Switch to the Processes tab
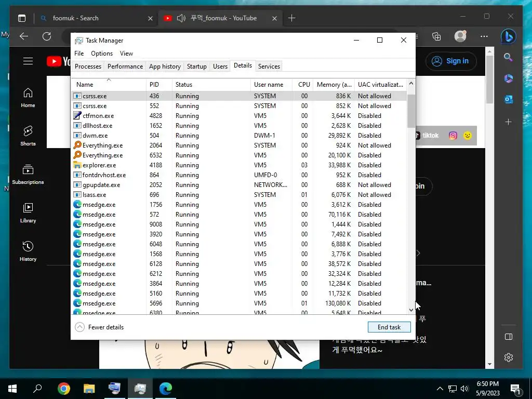This screenshot has height=399, width=532. [x=88, y=66]
